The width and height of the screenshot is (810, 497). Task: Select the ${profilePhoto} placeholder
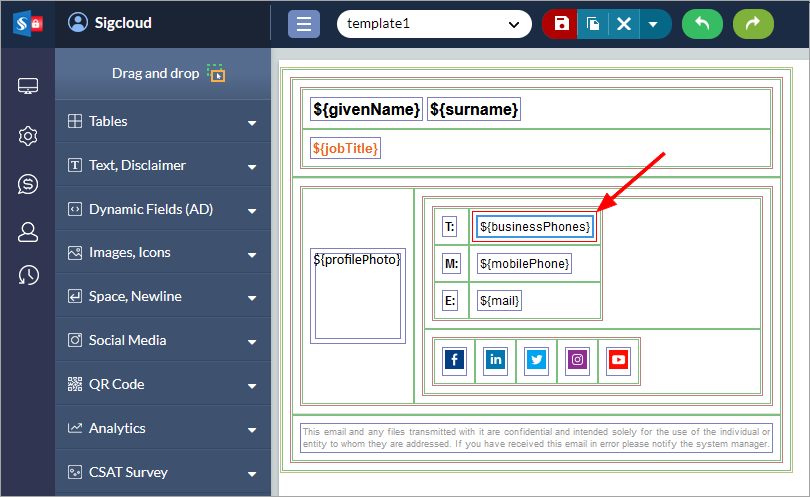[x=357, y=295]
